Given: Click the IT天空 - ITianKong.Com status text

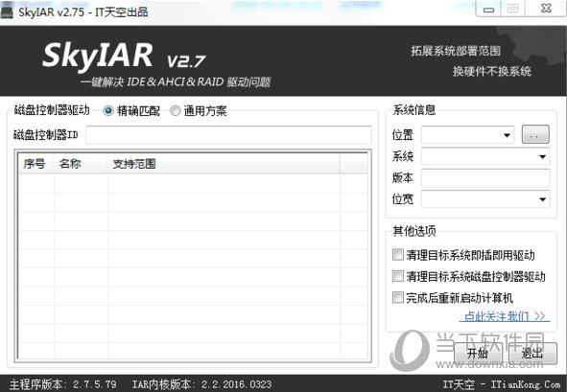Looking at the screenshot, I should (x=502, y=384).
